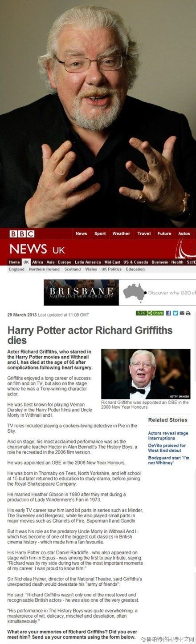Screen dimensions: 196x644
Task: Click the Brisbane advertisement banner
Action: click(119, 292)
